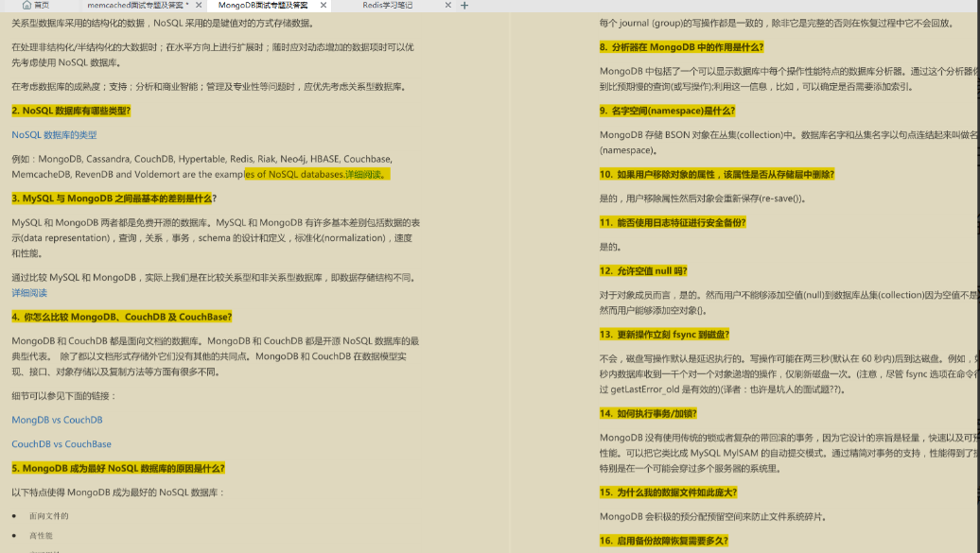Open the home tab with house icon
The height and width of the screenshot is (553, 980).
click(x=36, y=5)
